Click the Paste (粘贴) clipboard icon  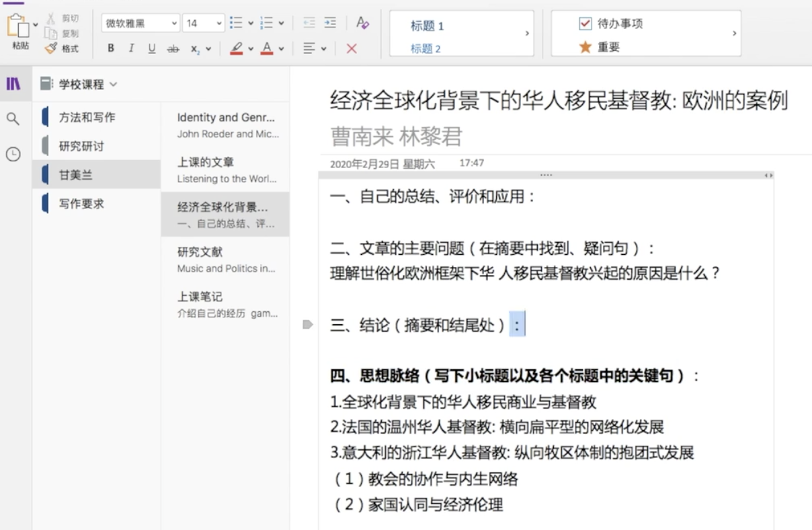[x=19, y=27]
